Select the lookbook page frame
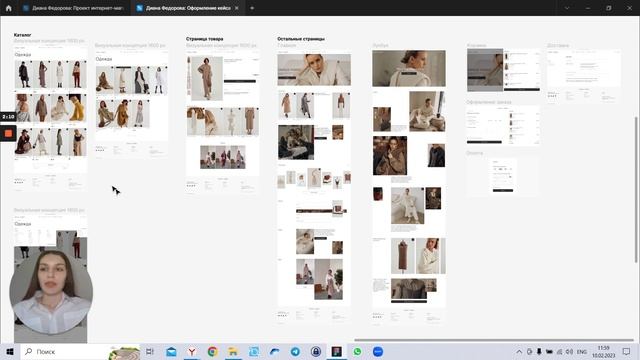This screenshot has width=640, height=360. tap(409, 187)
